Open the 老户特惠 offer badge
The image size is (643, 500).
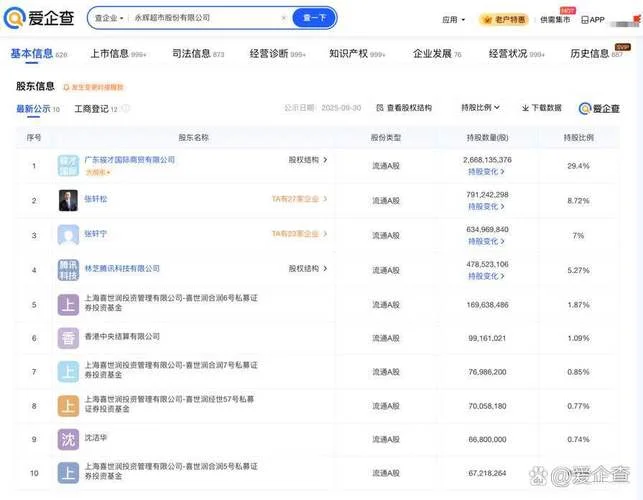(504, 19)
